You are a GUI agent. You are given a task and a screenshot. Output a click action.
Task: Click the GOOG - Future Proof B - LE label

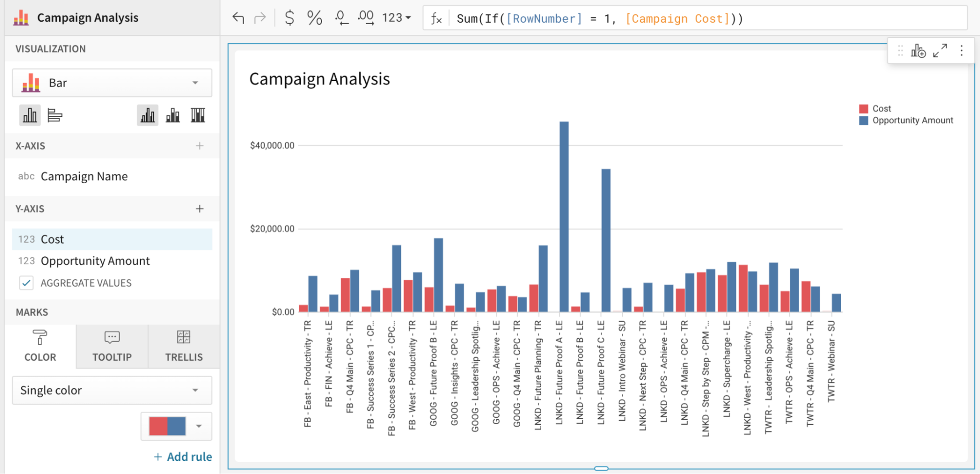[x=433, y=373]
